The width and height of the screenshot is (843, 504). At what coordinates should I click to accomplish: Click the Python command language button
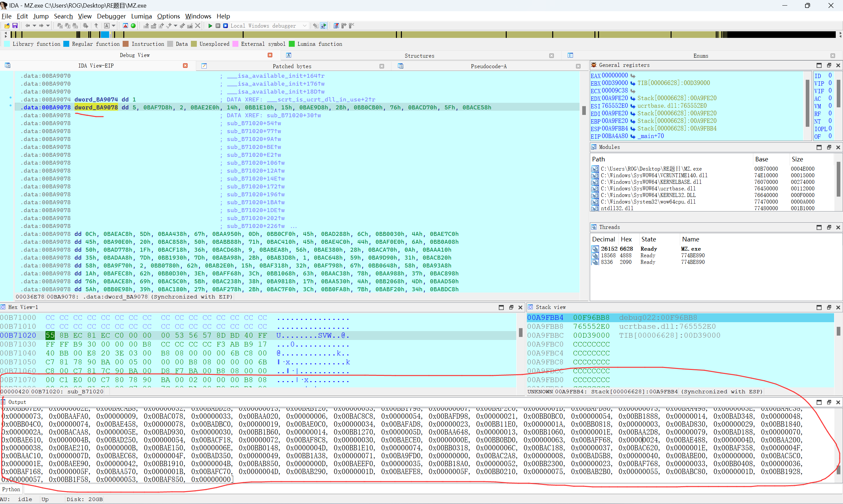[x=11, y=490]
